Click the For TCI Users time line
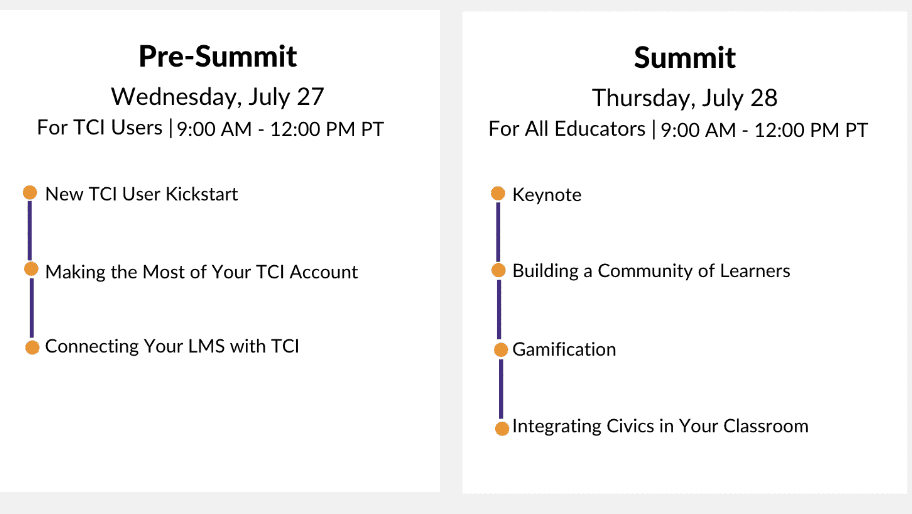This screenshot has width=912, height=514. coord(211,128)
